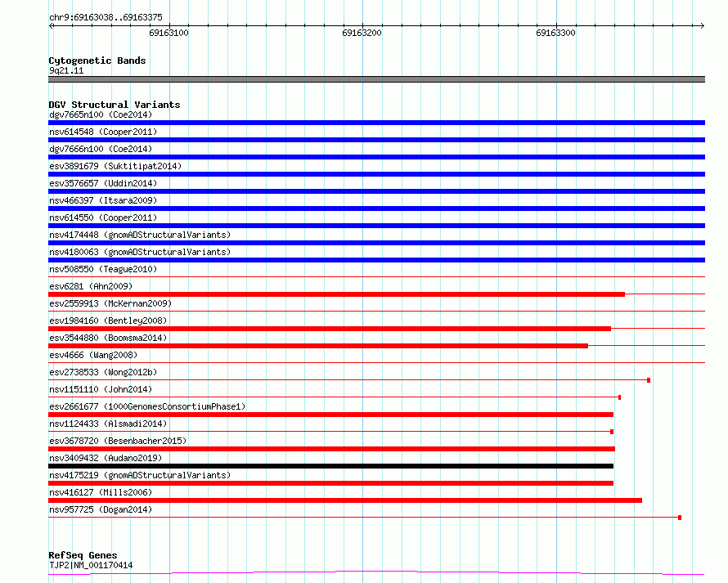Select nsv957725 (Dogan2014) label
The width and height of the screenshot is (728, 583).
click(101, 509)
